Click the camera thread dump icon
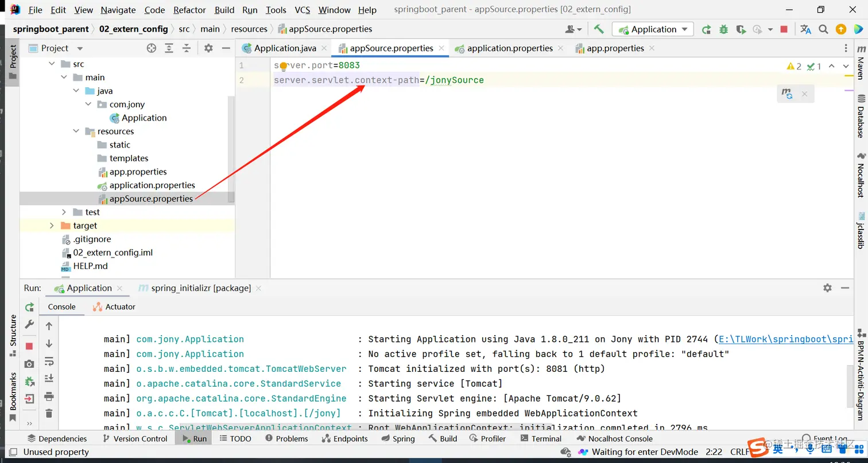The height and width of the screenshot is (463, 868). (x=29, y=364)
